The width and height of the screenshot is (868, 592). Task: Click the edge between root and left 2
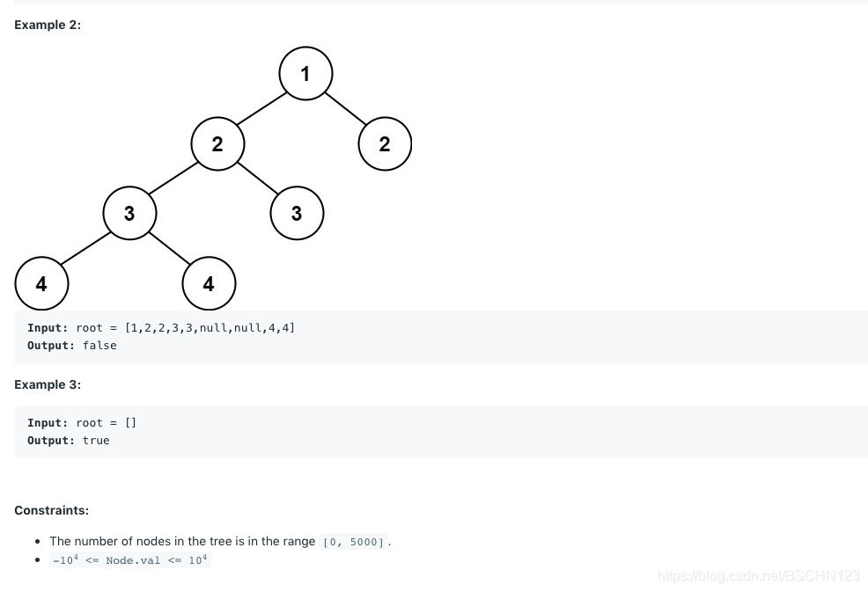pos(261,108)
